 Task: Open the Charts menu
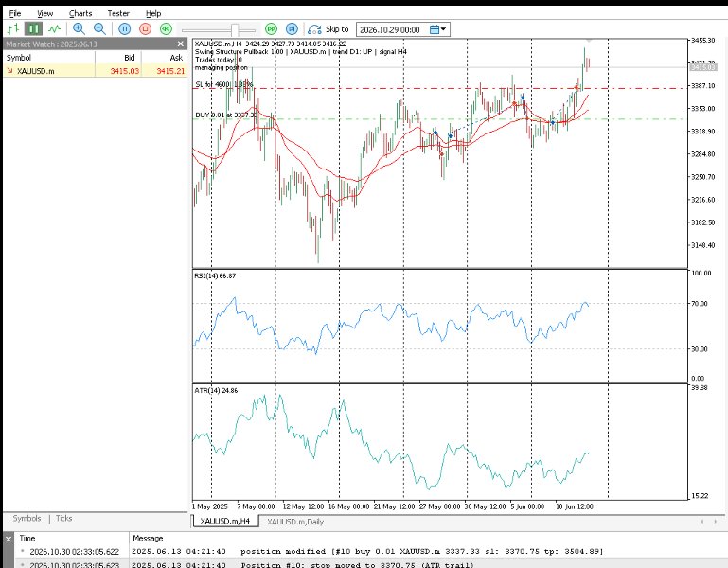click(80, 13)
